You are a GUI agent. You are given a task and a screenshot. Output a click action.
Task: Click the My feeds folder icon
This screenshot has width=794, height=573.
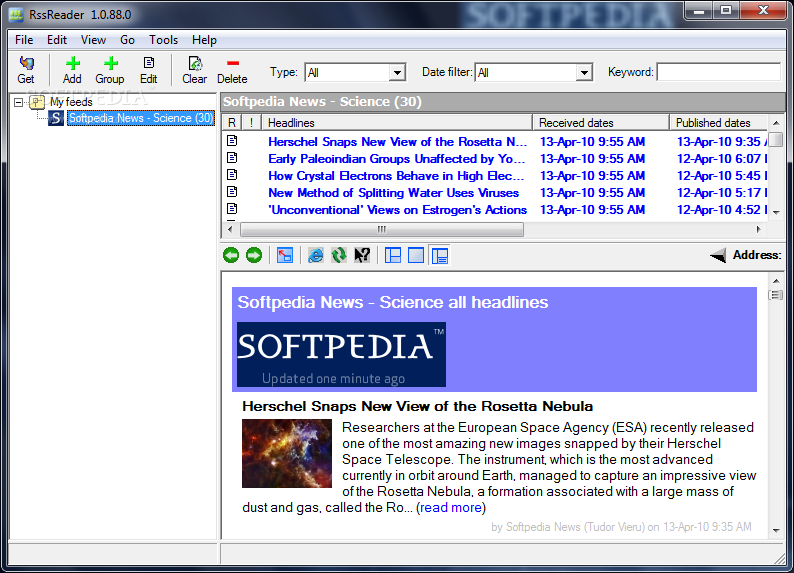tap(37, 102)
